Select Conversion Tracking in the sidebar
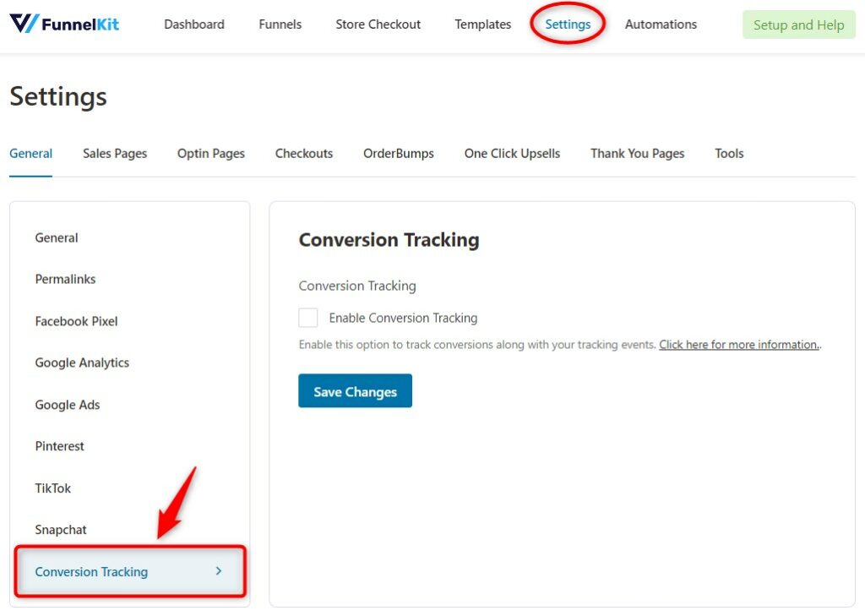Image resolution: width=865 pixels, height=616 pixels. click(x=130, y=572)
